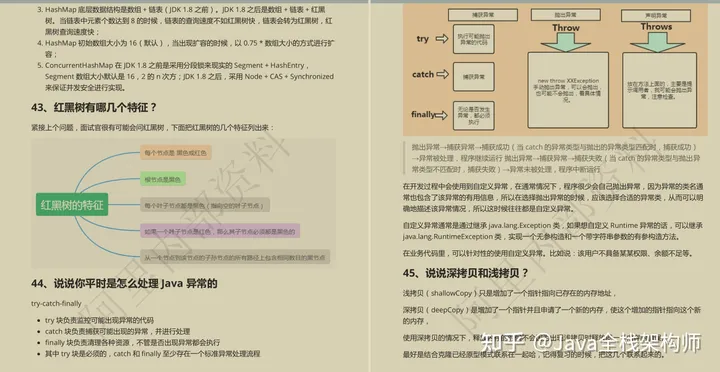This screenshot has height=372, width=720.
Task: Click the 'finally' label in the diagram
Action: (x=423, y=114)
